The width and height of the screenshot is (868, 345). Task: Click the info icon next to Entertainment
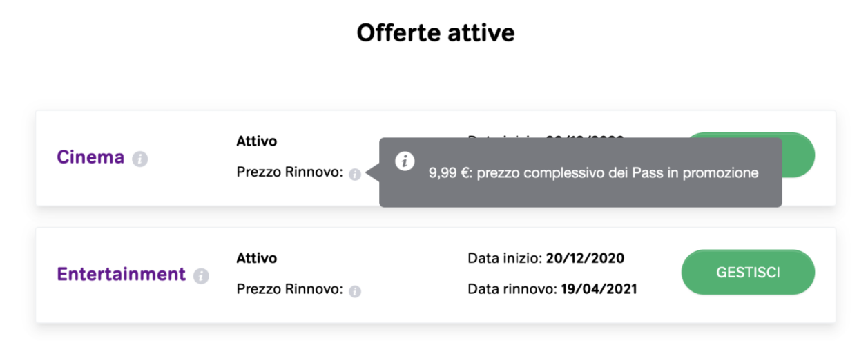201,276
